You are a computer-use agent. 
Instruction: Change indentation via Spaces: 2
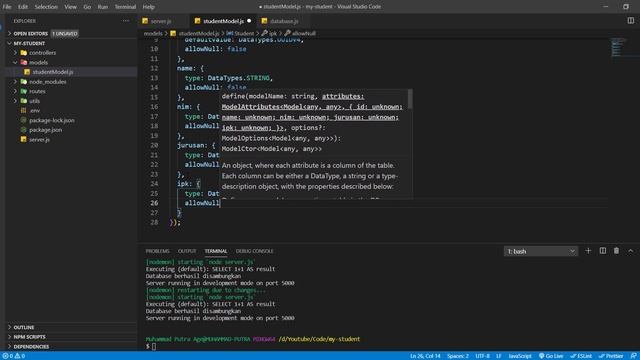(458, 356)
